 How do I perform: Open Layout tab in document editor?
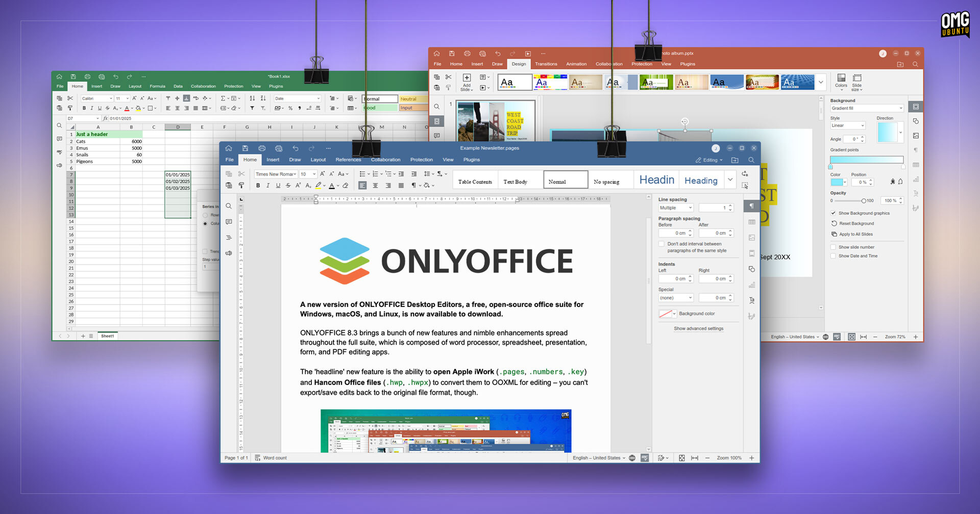pyautogui.click(x=318, y=160)
